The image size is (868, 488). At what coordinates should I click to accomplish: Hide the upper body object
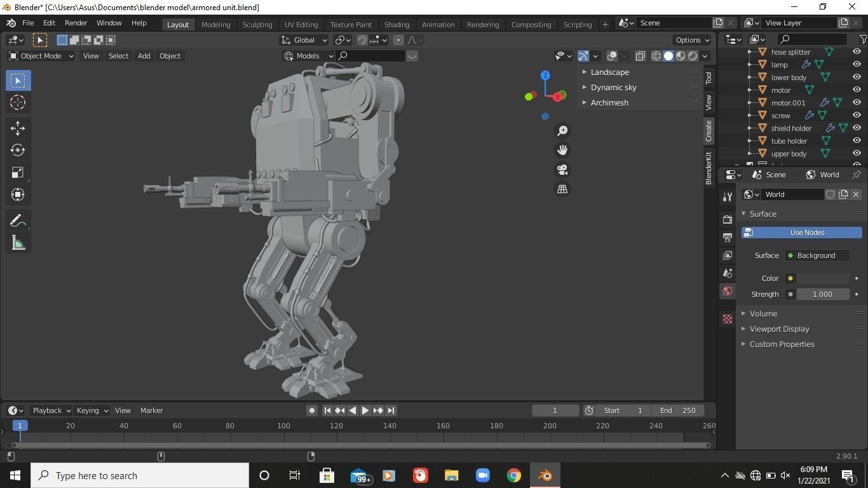[x=857, y=153]
